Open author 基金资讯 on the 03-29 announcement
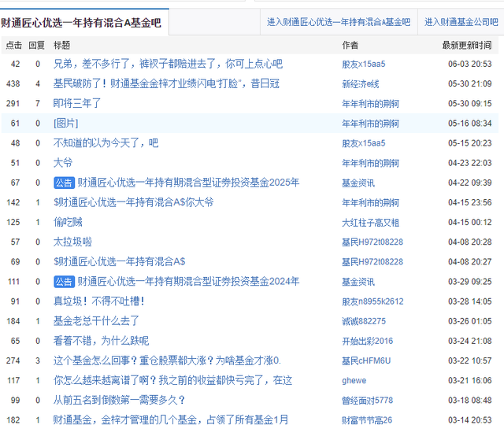Image resolution: width=504 pixels, height=425 pixels. click(358, 282)
